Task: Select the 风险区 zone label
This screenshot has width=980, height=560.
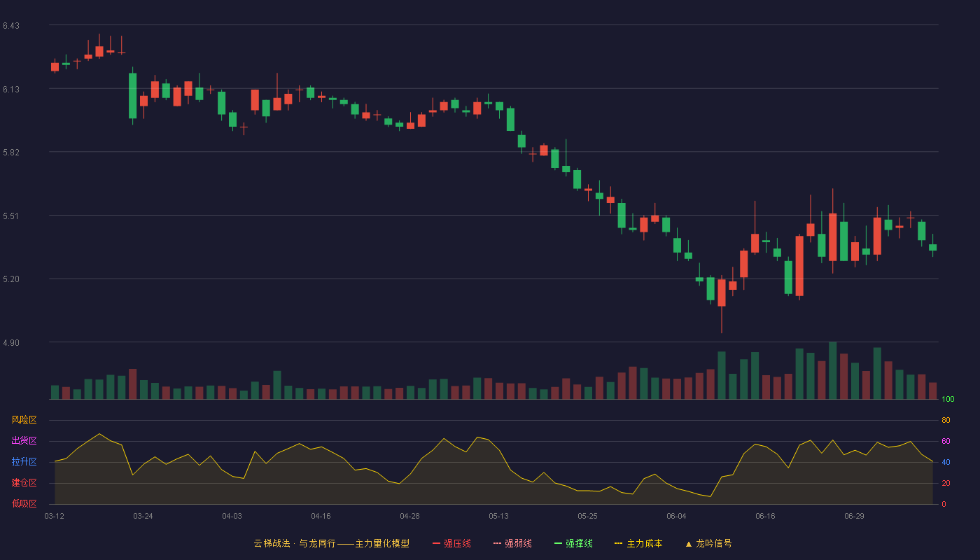Action: click(24, 420)
